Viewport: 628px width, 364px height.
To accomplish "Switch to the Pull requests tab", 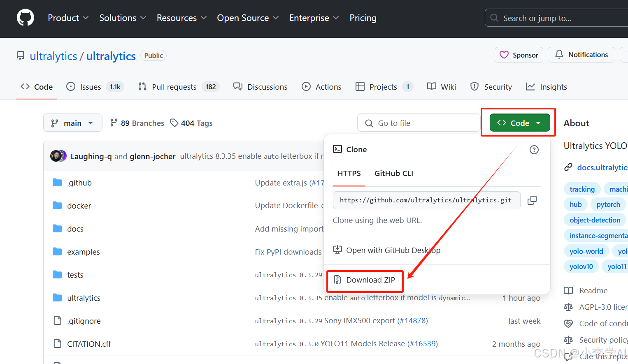I will (179, 87).
